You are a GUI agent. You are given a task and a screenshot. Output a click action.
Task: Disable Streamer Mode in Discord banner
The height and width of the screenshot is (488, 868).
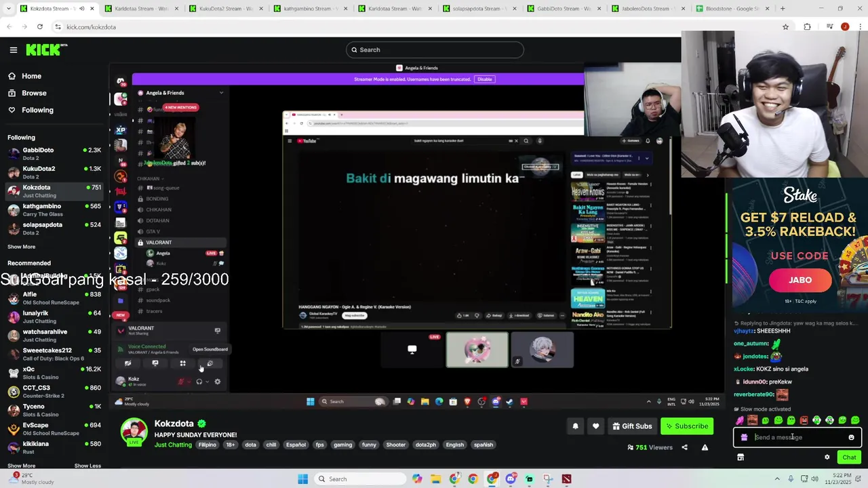click(x=484, y=79)
